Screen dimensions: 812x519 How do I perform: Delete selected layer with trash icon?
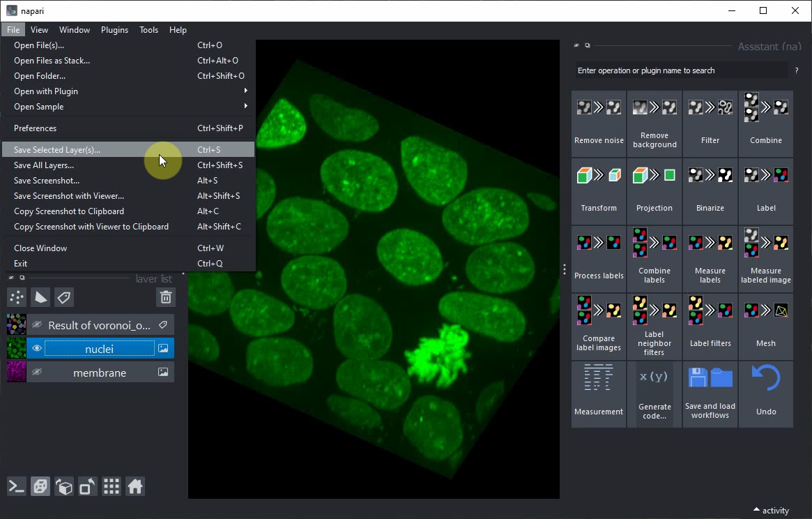166,297
